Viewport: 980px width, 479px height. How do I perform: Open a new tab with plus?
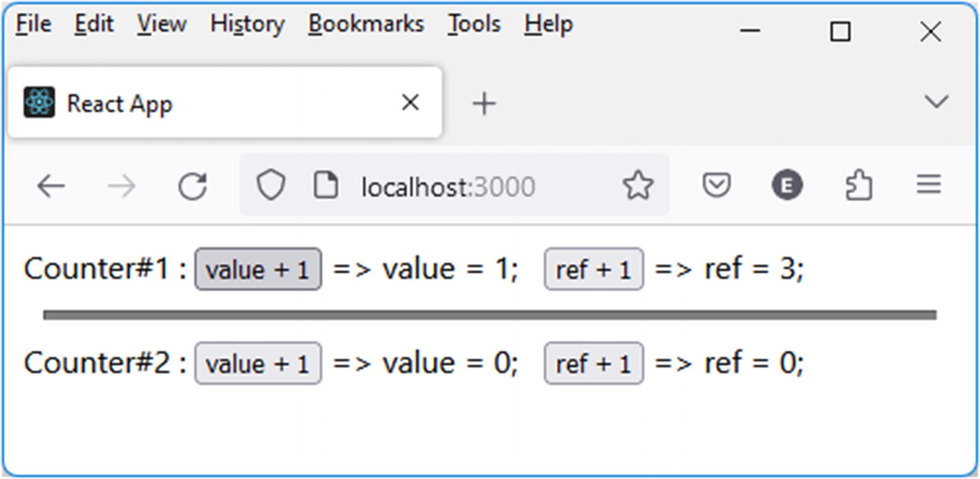pyautogui.click(x=484, y=104)
